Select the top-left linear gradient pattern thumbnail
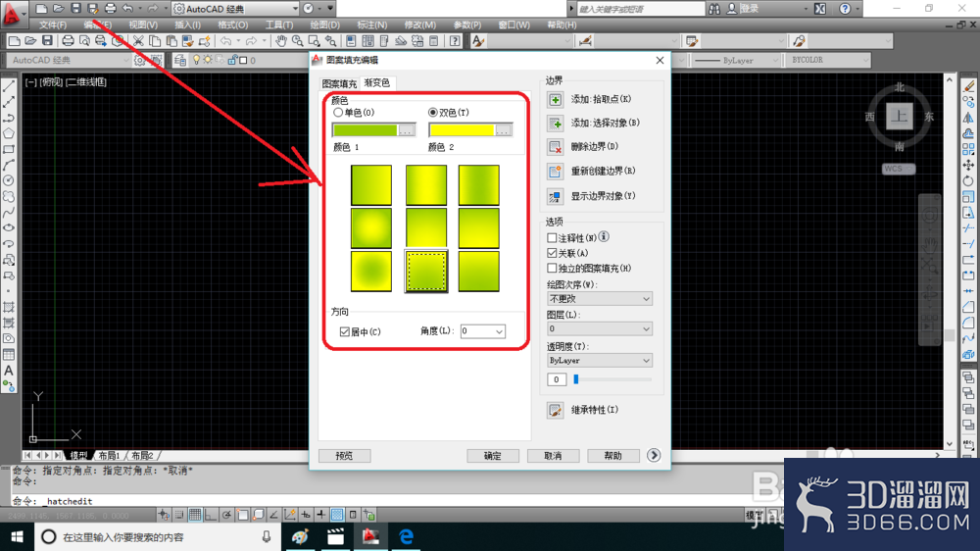 click(371, 185)
